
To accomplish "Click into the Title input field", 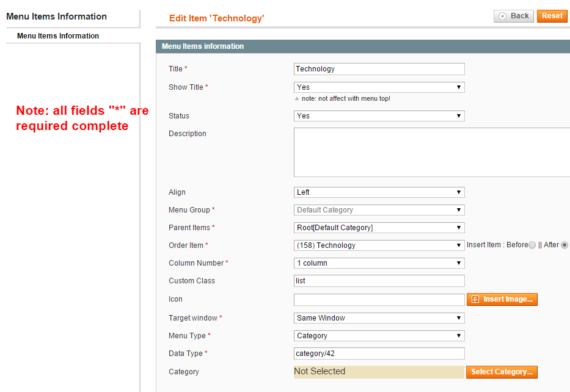I will click(379, 69).
